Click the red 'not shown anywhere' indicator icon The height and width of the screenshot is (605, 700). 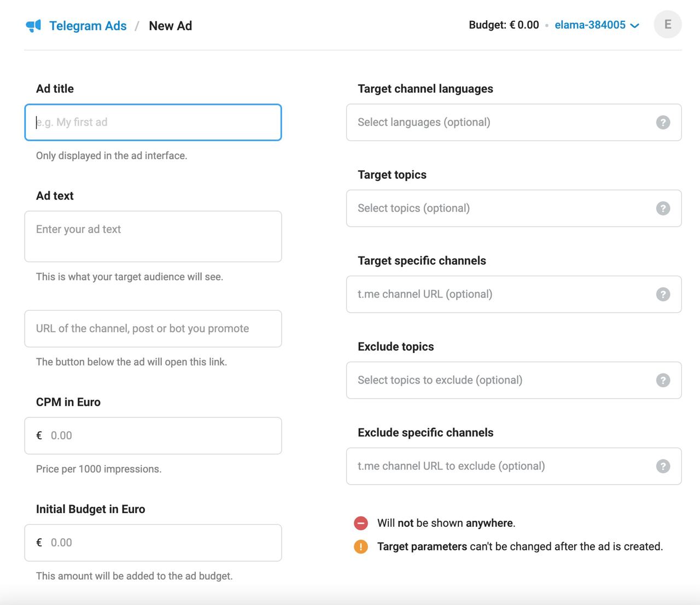[361, 523]
